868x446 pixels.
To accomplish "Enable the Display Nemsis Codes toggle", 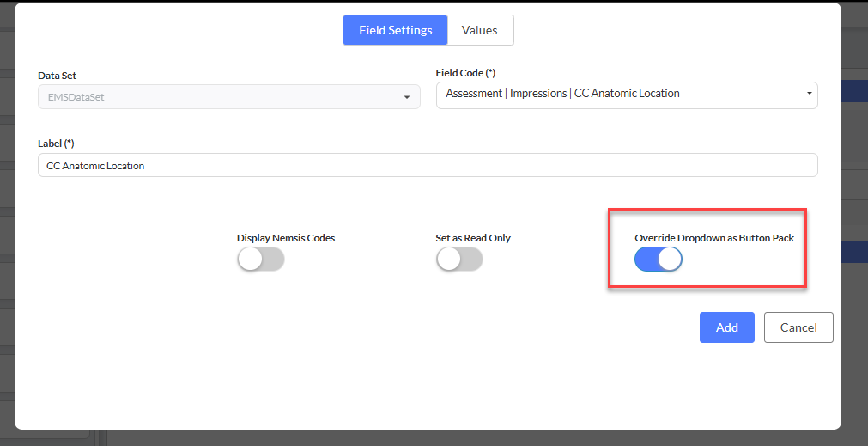I will click(x=261, y=259).
